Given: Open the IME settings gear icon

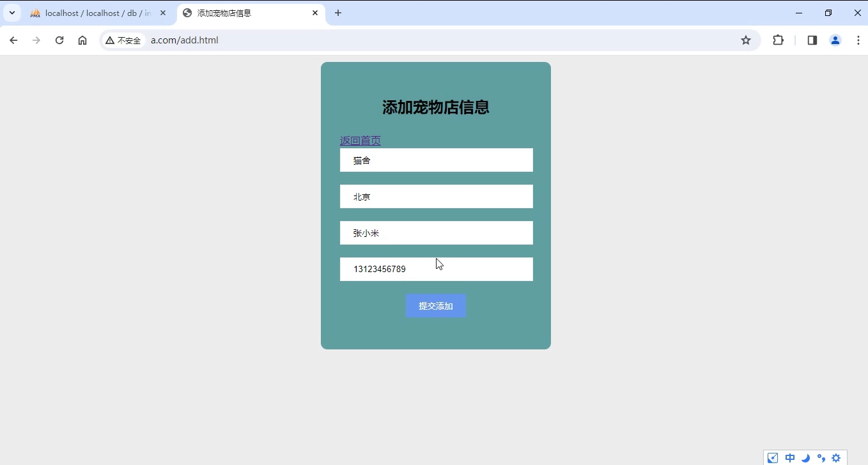Looking at the screenshot, I should click(x=836, y=458).
